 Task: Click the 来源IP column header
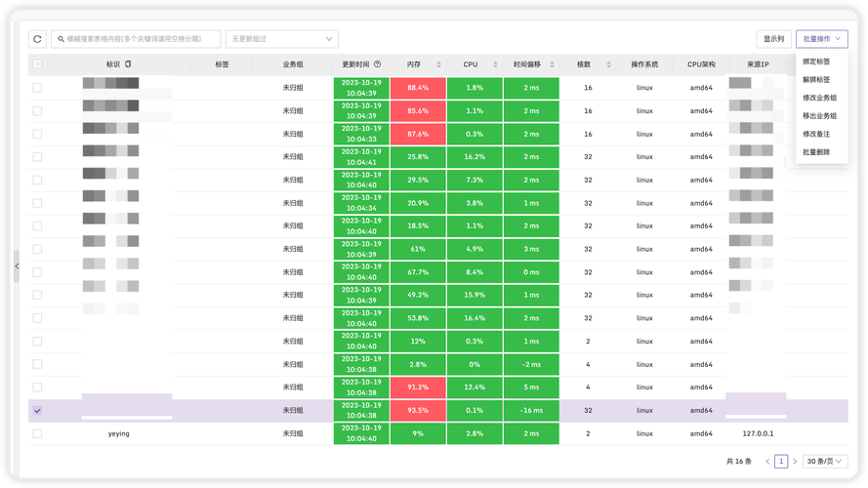(758, 64)
